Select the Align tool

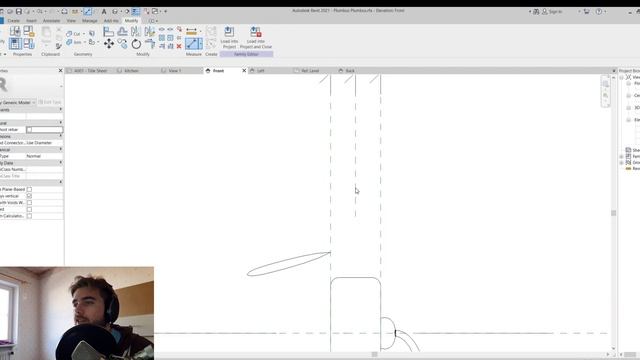[109, 31]
